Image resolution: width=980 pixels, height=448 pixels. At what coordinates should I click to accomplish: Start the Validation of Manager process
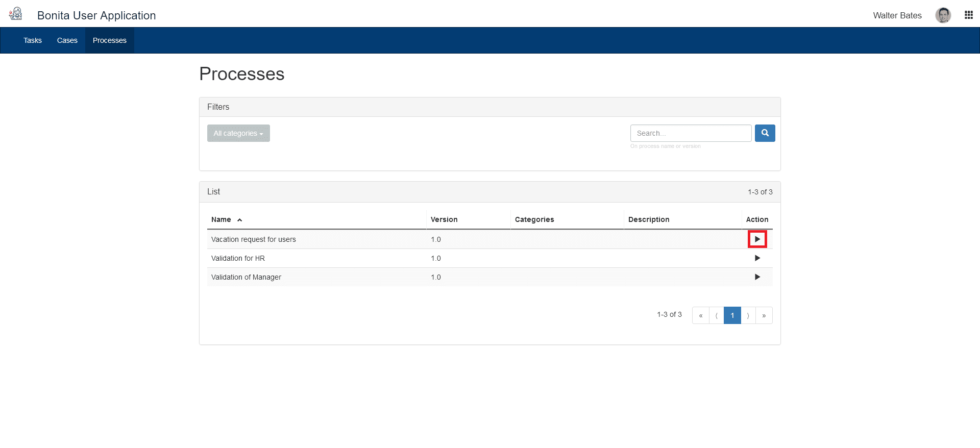[x=757, y=277]
